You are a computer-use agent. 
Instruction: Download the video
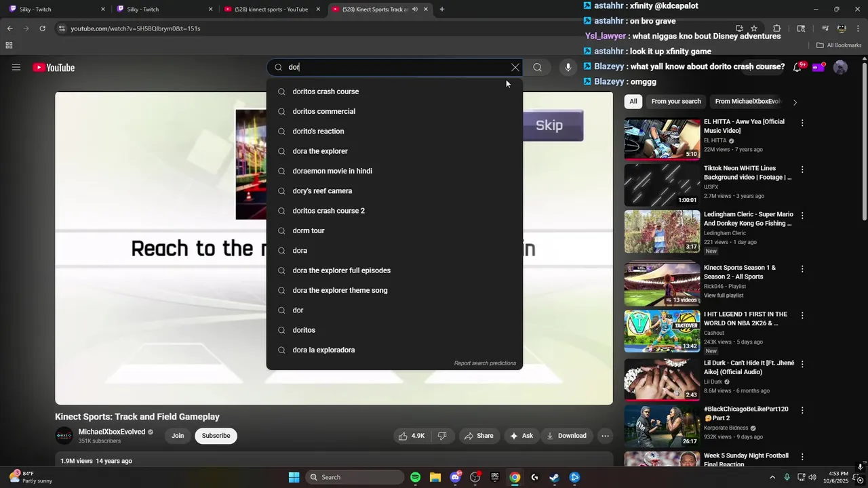[567, 436]
